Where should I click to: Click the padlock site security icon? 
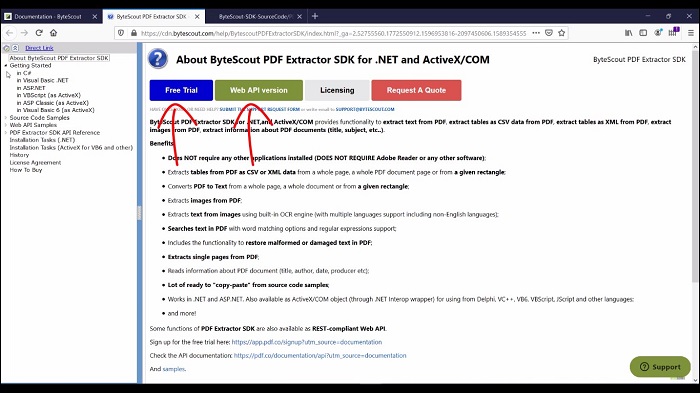[x=133, y=33]
